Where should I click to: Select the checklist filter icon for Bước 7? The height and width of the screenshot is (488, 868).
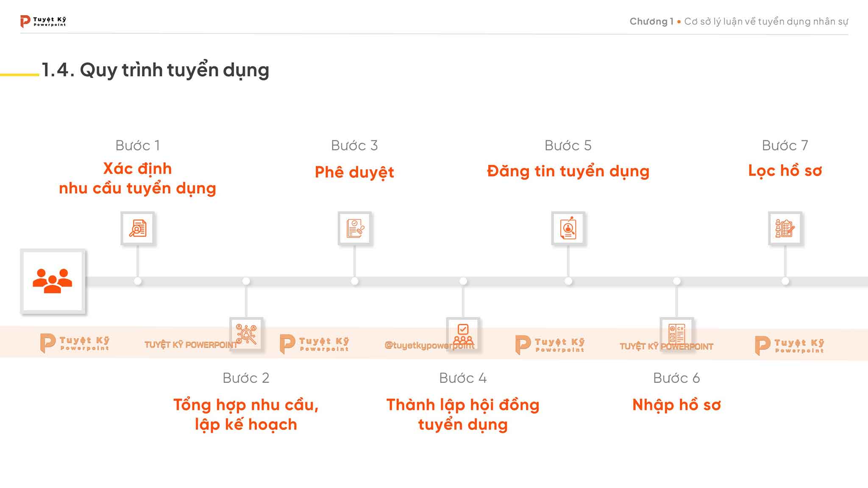[x=785, y=228]
